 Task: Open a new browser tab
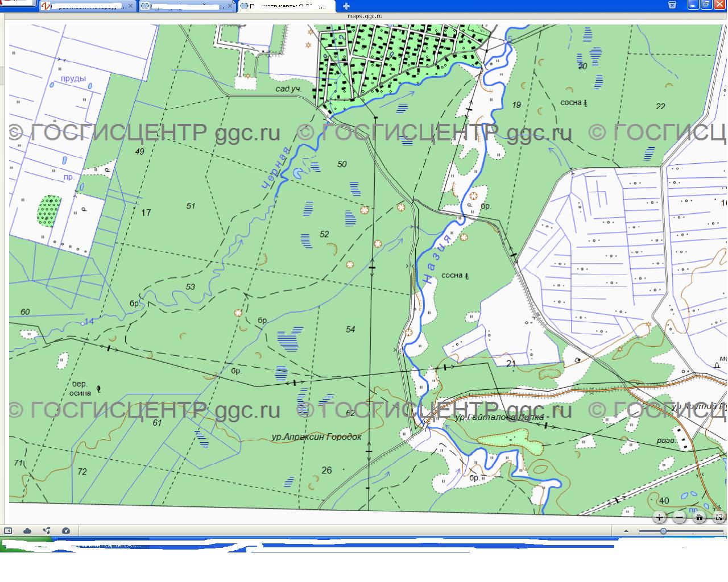346,6
